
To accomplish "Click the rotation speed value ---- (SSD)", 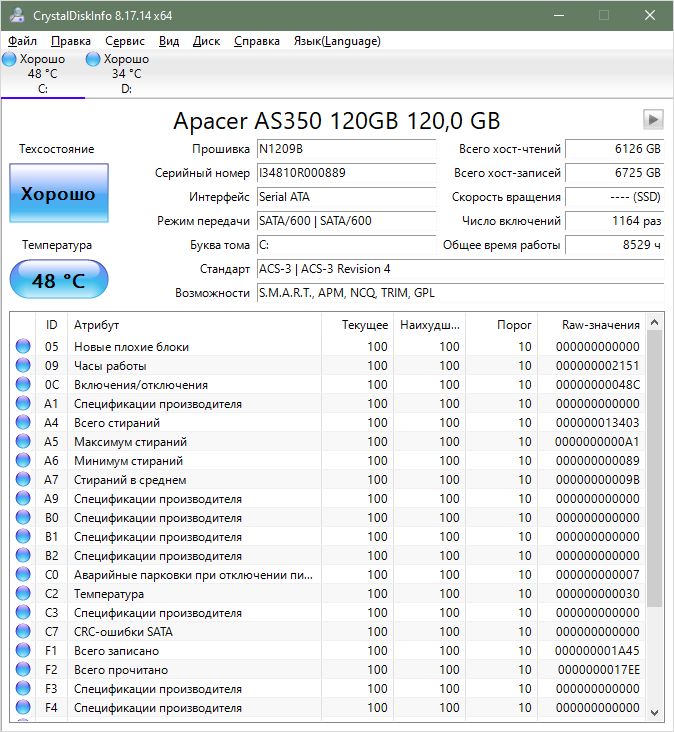I will (615, 197).
